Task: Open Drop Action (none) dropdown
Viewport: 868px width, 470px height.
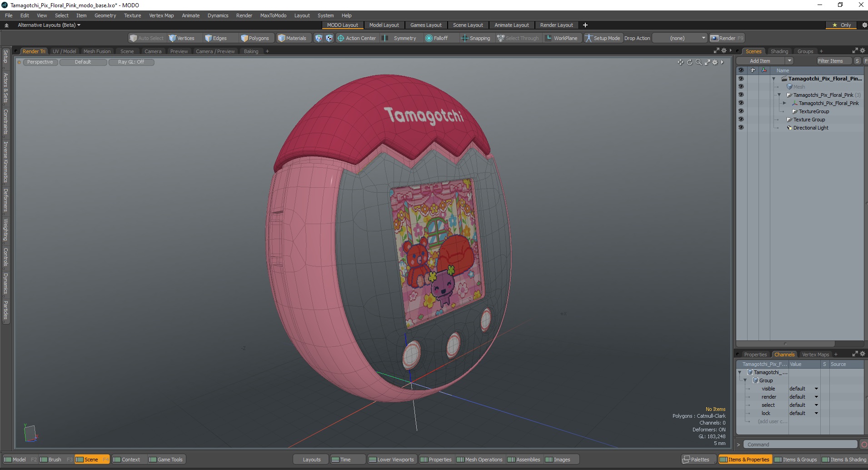Action: coord(680,38)
